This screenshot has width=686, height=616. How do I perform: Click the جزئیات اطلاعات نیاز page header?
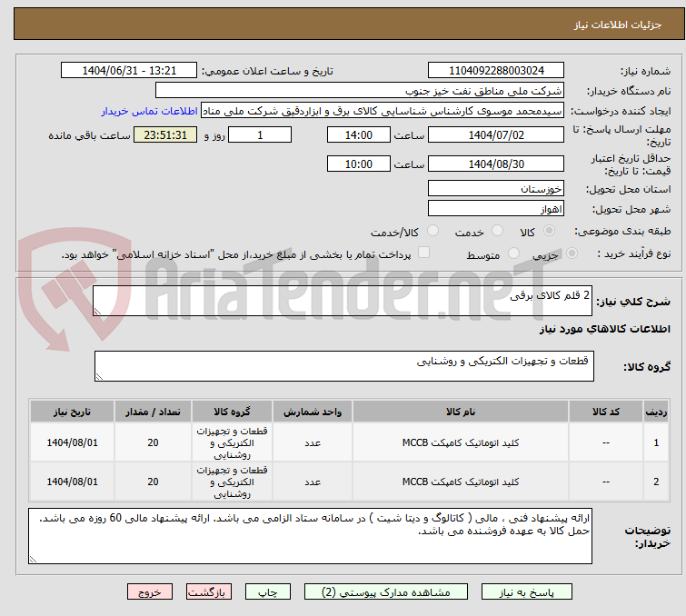point(618,25)
